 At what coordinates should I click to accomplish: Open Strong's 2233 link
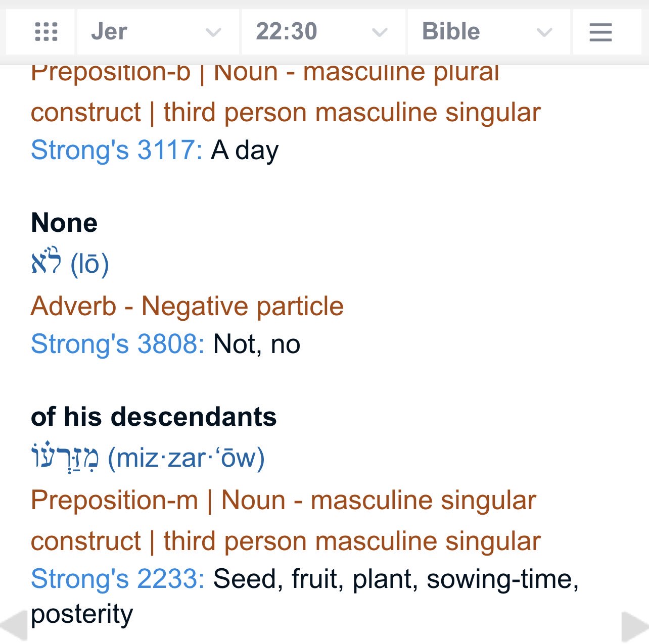(117, 578)
